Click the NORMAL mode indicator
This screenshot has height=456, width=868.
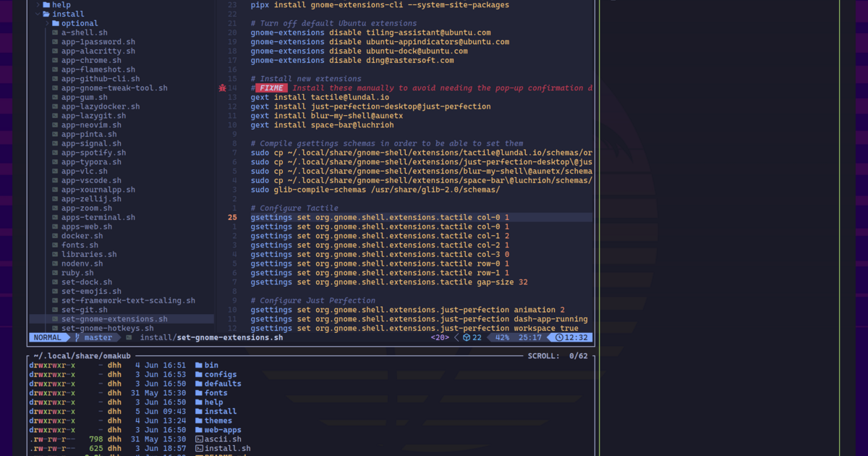tap(48, 337)
